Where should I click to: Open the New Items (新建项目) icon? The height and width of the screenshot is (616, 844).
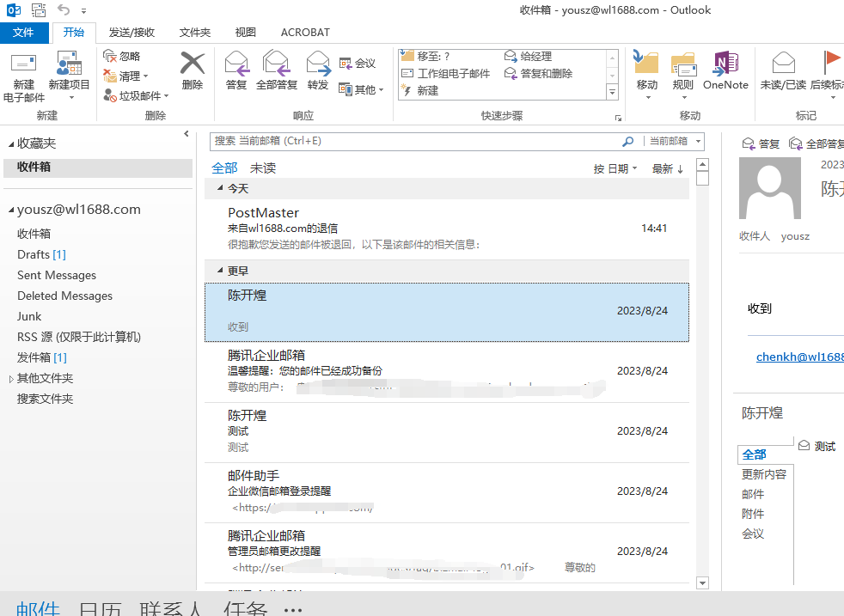tap(69, 64)
